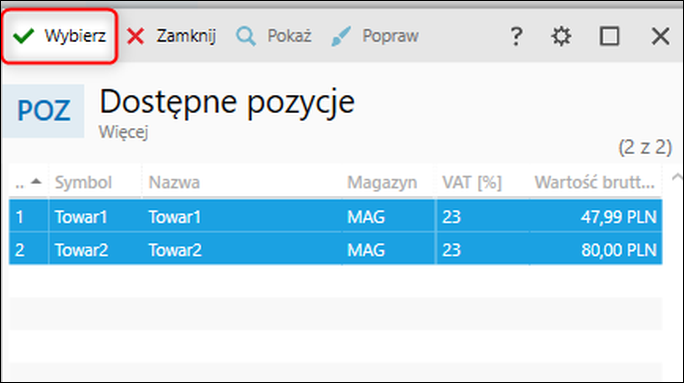Close the window with the X button
Screen dimensions: 684x383
pyautogui.click(x=660, y=36)
